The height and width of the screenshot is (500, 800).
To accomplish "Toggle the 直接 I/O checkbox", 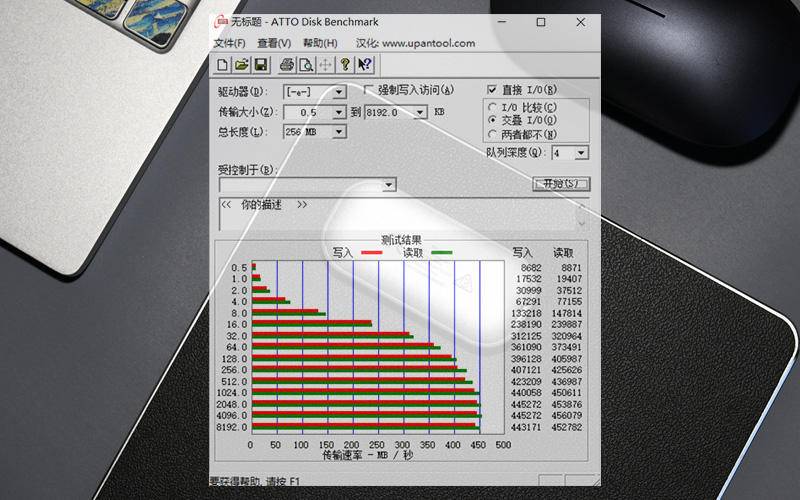I will coord(492,90).
